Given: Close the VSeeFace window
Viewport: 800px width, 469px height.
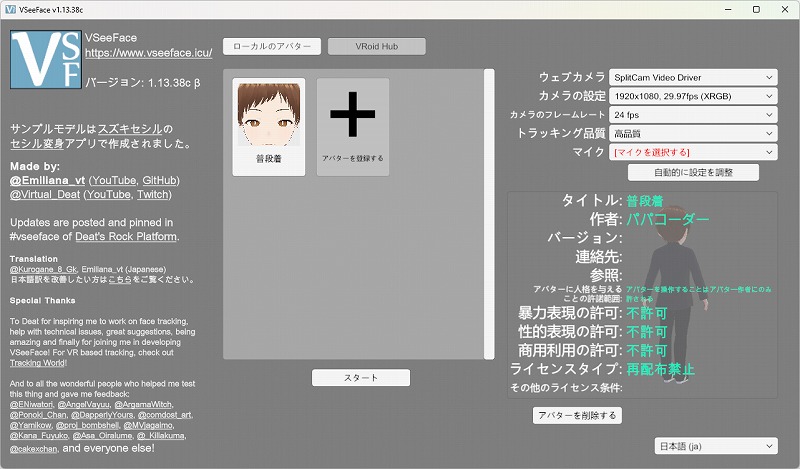Looking at the screenshot, I should (785, 9).
